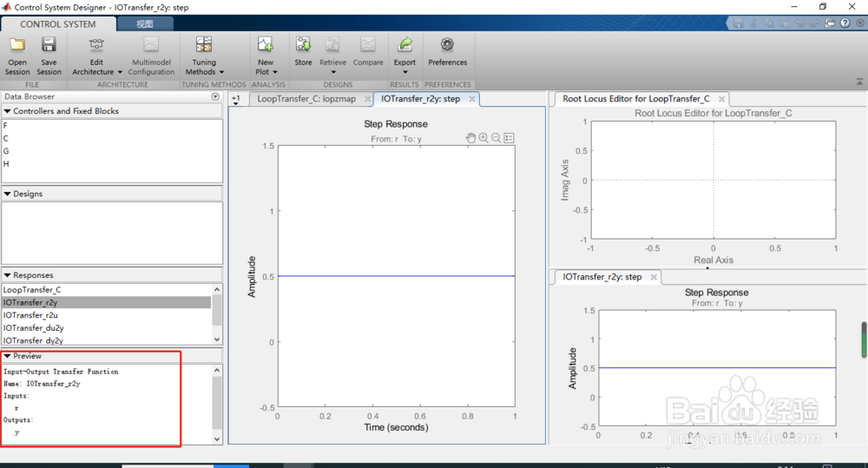
Task: Click the Multimodel Configuration icon
Action: pyautogui.click(x=151, y=45)
